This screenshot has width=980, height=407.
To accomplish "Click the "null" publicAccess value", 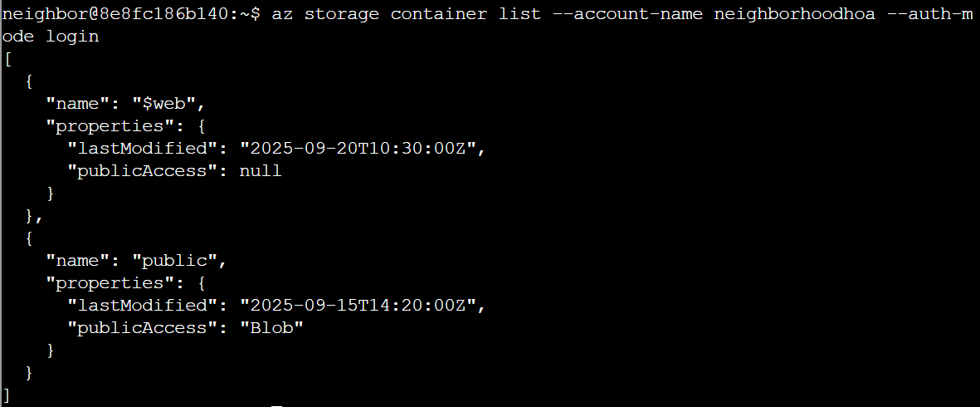I will pyautogui.click(x=261, y=171).
